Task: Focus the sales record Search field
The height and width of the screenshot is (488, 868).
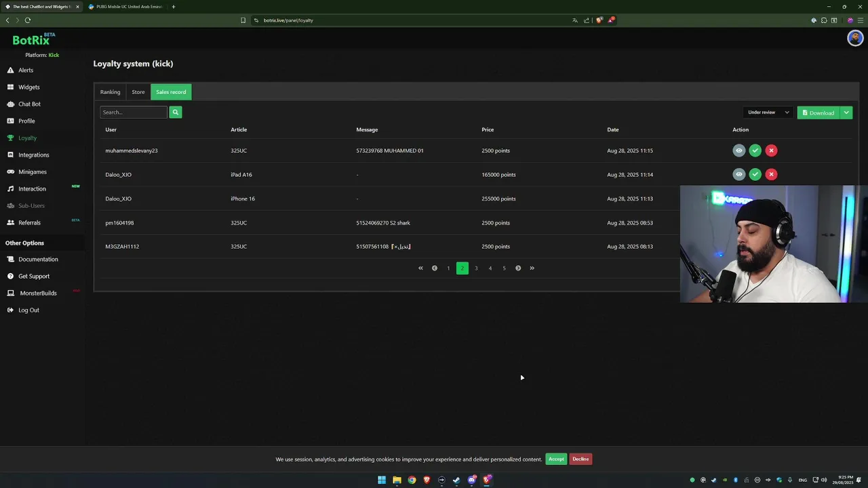Action: (134, 112)
